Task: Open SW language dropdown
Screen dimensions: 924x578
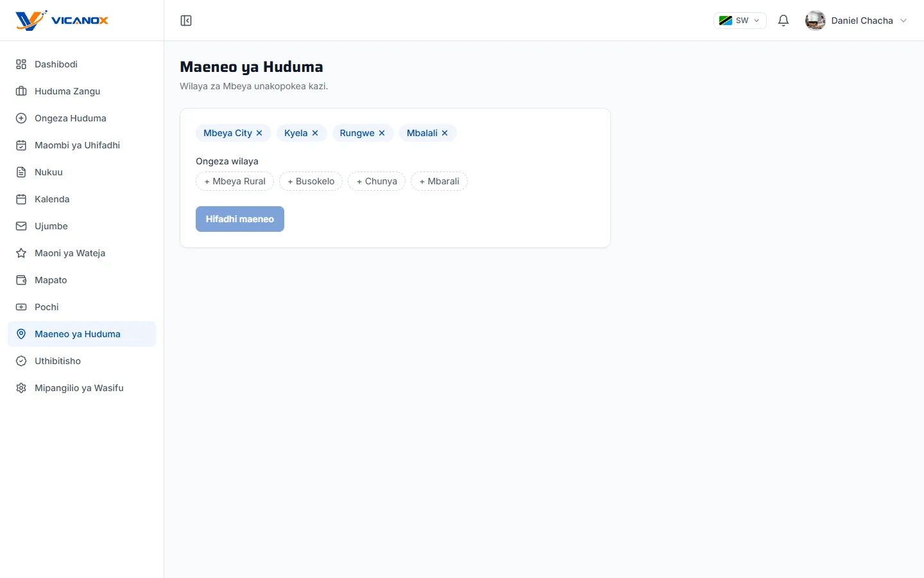Action: 740,21
